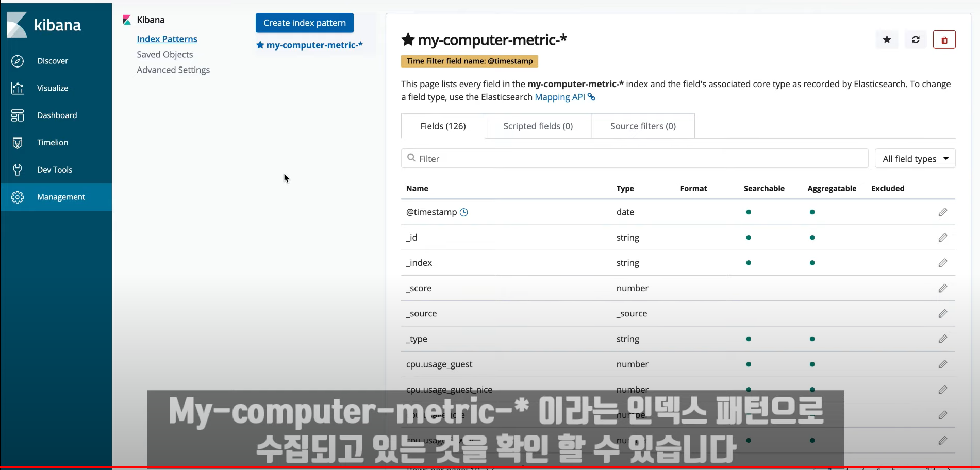Sort by Excluded column header
The image size is (980, 470).
(x=888, y=189)
